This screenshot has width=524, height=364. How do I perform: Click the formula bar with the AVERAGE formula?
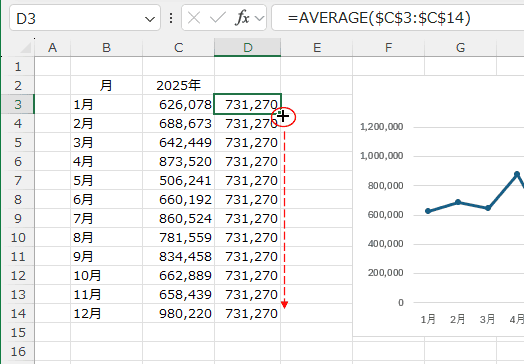(398, 18)
